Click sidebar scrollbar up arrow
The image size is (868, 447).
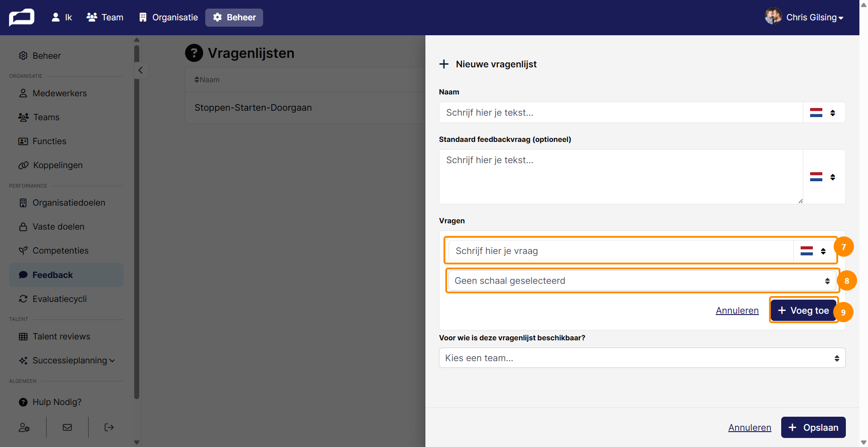pyautogui.click(x=137, y=40)
